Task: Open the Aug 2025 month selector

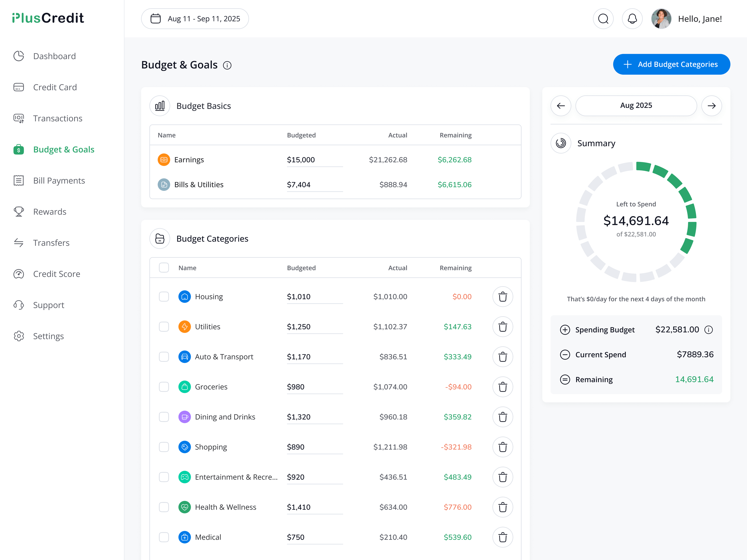Action: pyautogui.click(x=636, y=106)
